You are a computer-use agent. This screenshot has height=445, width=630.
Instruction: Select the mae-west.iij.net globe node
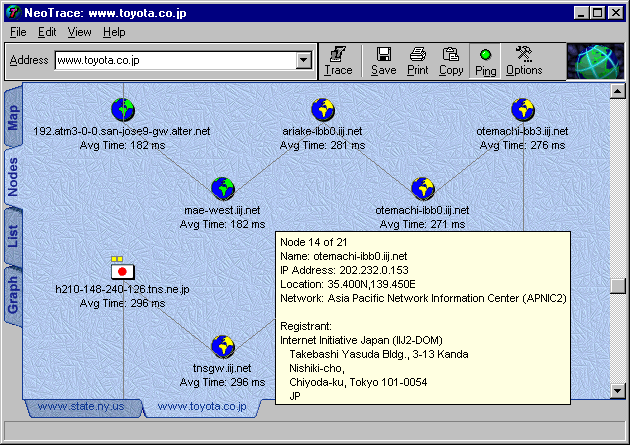pyautogui.click(x=223, y=188)
